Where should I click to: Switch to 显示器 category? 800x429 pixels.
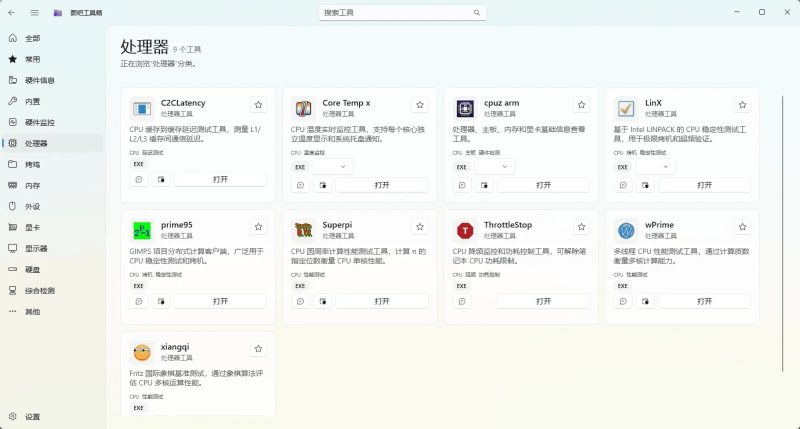[53, 248]
